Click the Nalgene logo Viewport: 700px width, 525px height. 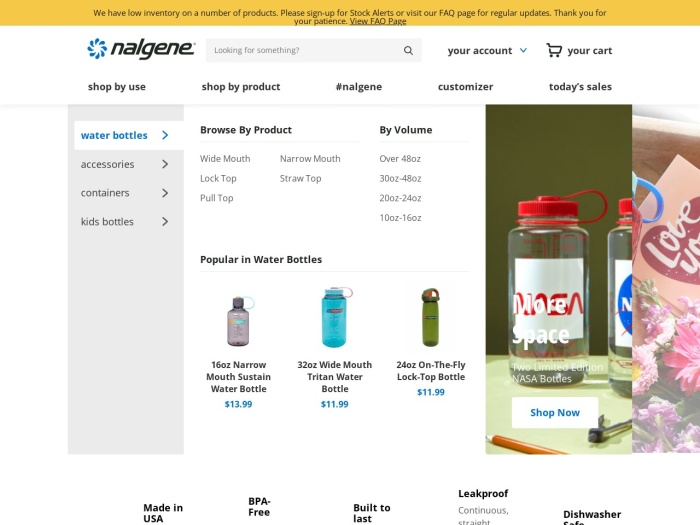pyautogui.click(x=141, y=49)
